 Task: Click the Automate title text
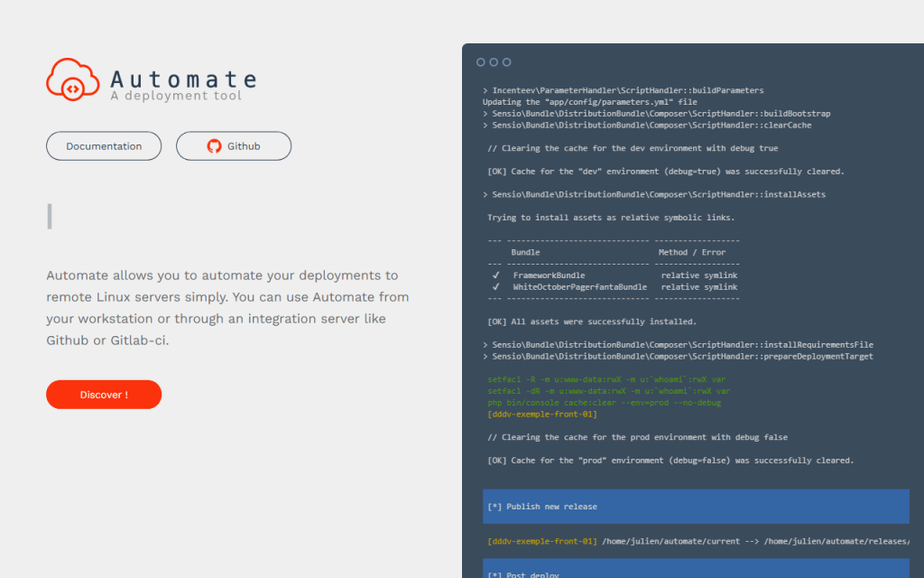pos(183,79)
